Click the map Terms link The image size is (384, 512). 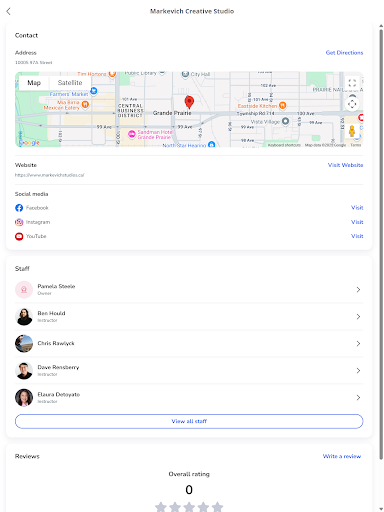point(356,145)
